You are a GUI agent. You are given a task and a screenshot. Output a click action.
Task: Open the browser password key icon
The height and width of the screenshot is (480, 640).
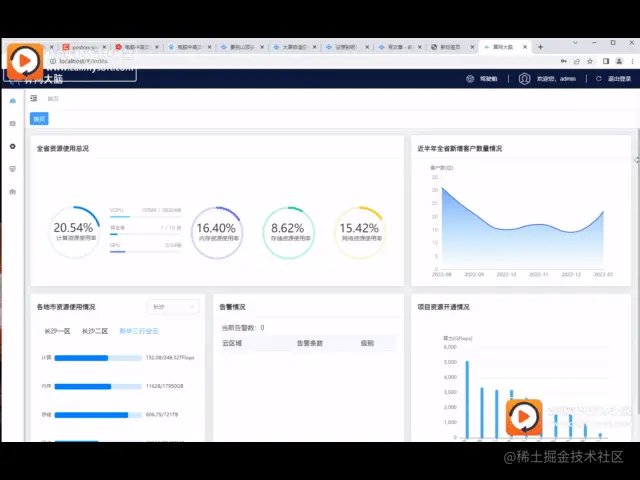coord(564,61)
